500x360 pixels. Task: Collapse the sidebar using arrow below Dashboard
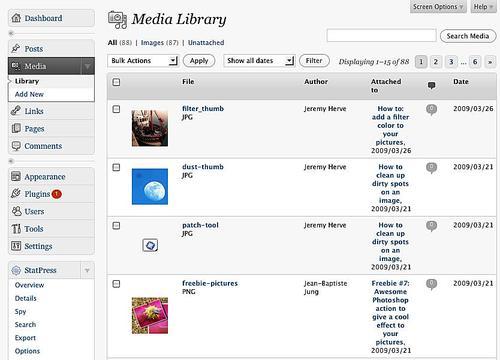pyautogui.click(x=11, y=33)
